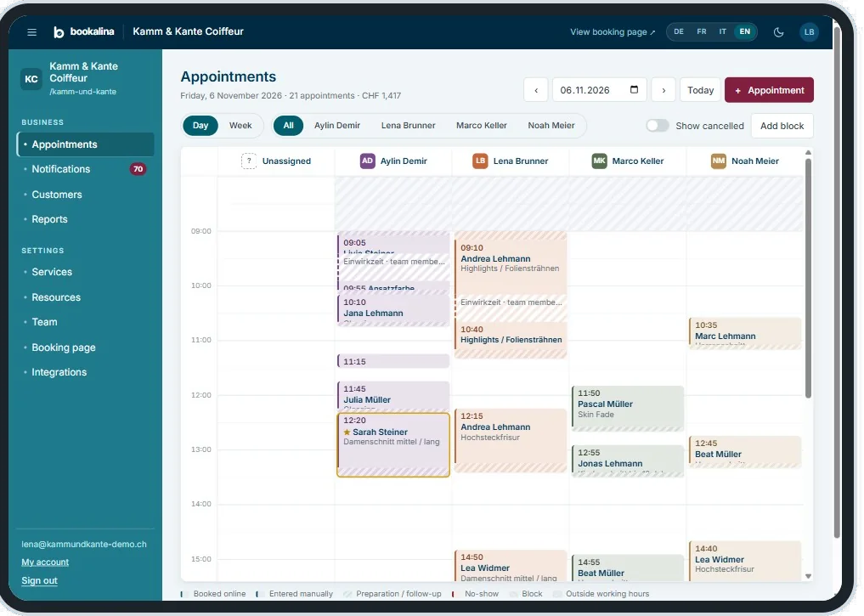Open View booking page link
The image size is (864, 616).
613,32
